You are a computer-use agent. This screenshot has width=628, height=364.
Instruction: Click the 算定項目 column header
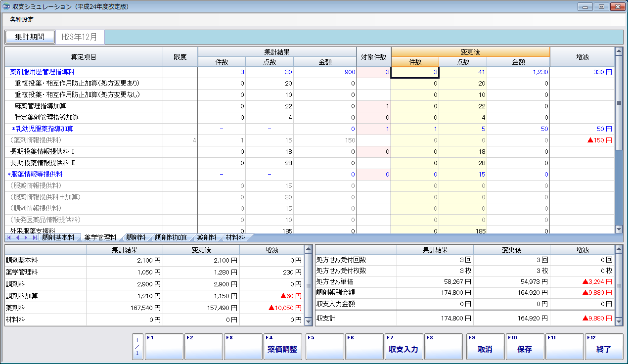[84, 57]
